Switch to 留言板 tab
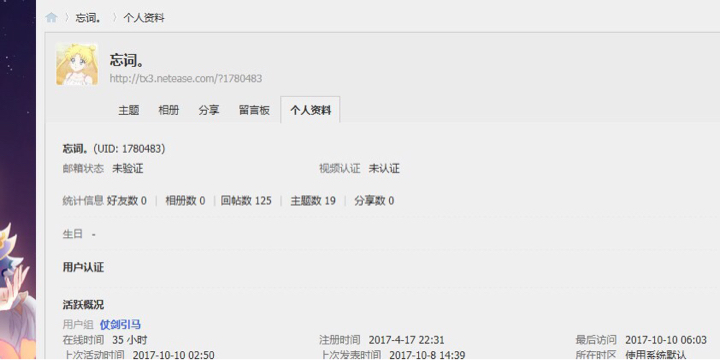The width and height of the screenshot is (720, 360). coord(254,110)
